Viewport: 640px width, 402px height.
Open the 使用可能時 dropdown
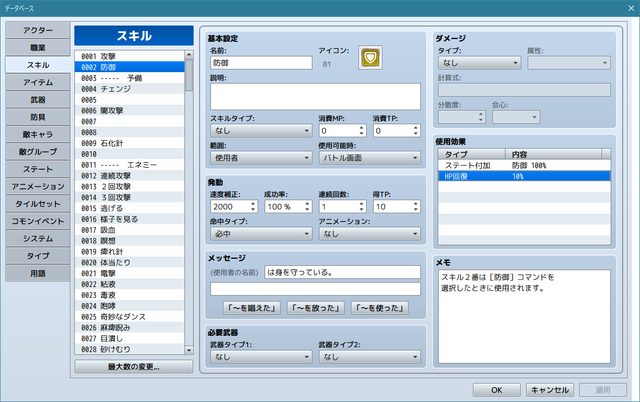[369, 158]
